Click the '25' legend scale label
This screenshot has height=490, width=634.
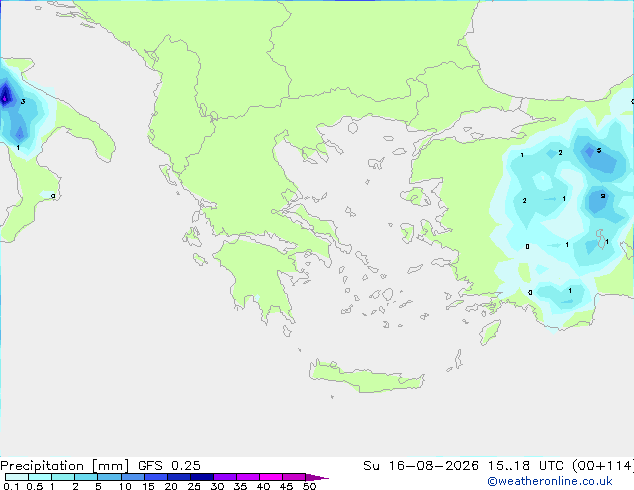coord(194,486)
